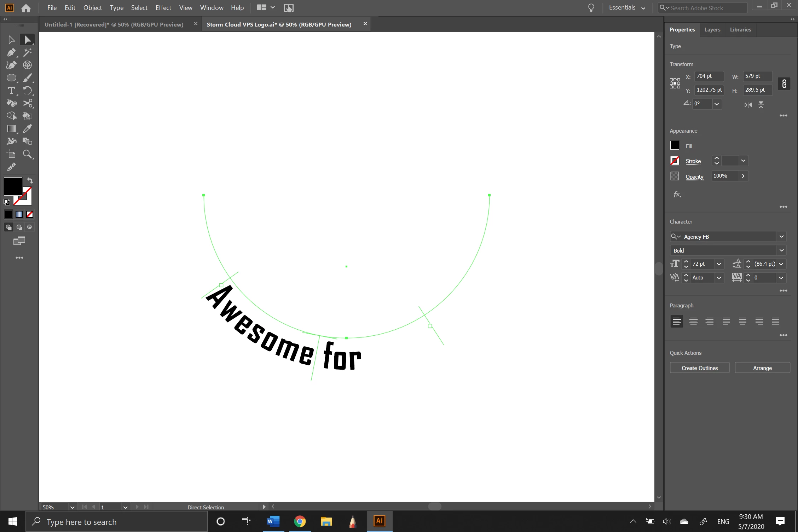
Task: Expand the Agency FB font dropdown
Action: coord(781,237)
